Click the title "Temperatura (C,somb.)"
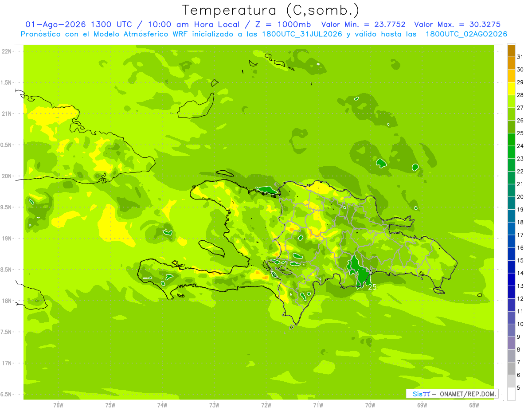Image resolution: width=532 pixels, height=411 pixels. pyautogui.click(x=270, y=10)
